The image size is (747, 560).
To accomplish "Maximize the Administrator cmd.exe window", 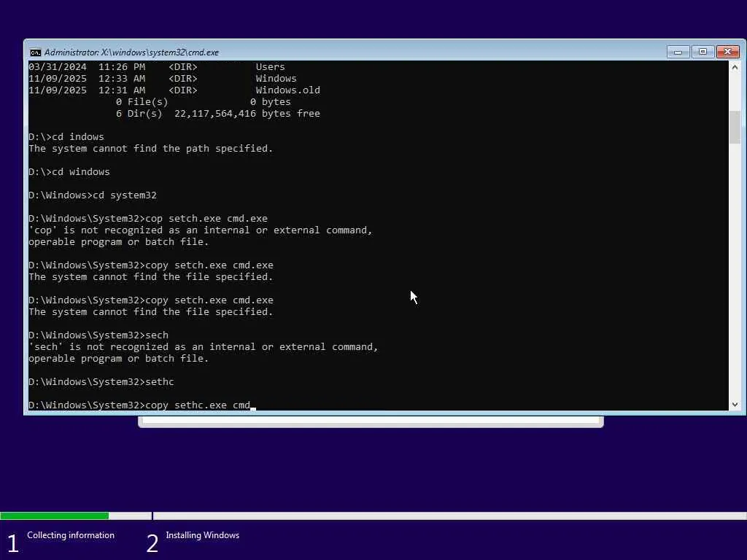I will tap(703, 52).
